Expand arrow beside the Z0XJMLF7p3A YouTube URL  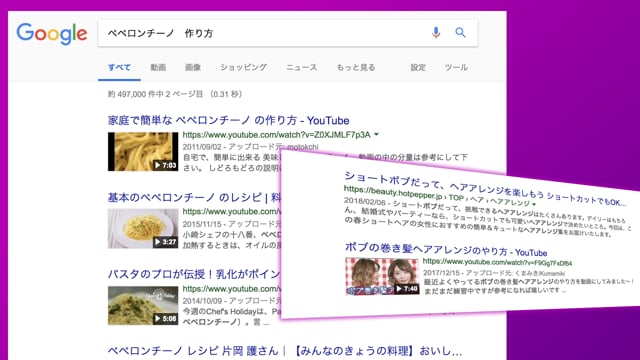tap(376, 134)
